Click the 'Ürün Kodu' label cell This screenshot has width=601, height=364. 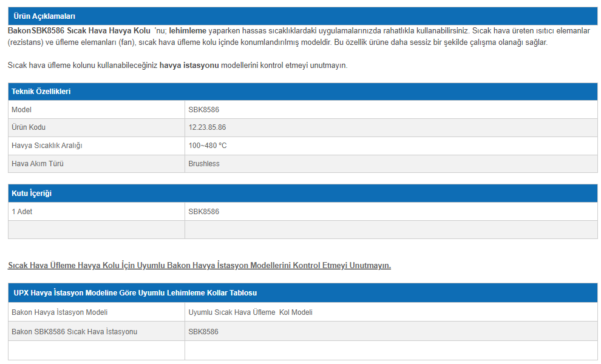click(97, 127)
